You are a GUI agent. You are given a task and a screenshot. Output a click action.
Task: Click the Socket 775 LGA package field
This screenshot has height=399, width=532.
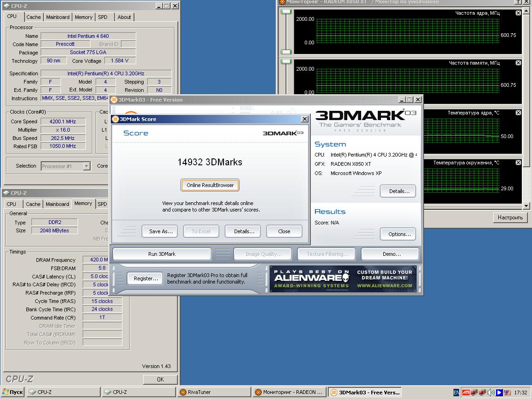[x=88, y=52]
